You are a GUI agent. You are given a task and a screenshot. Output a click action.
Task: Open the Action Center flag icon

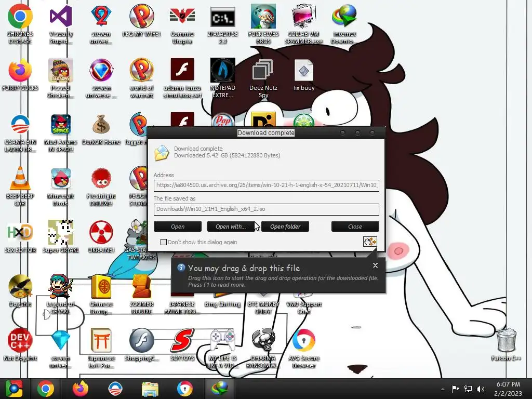point(455,389)
